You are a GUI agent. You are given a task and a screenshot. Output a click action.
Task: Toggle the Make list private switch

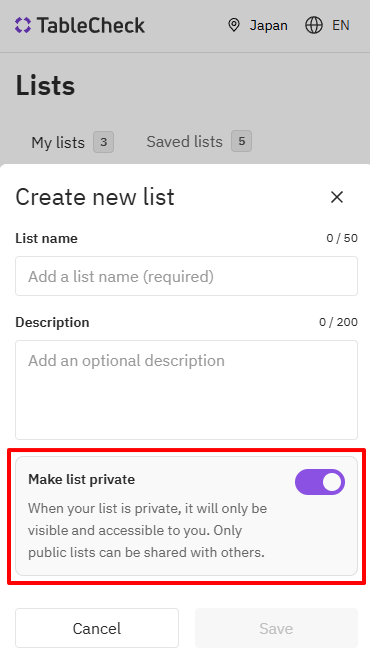coord(320,482)
